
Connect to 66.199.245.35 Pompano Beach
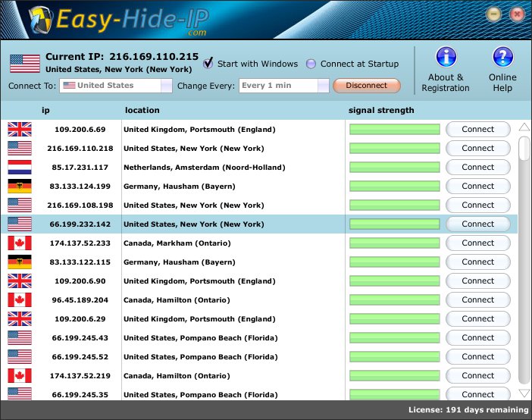point(477,394)
